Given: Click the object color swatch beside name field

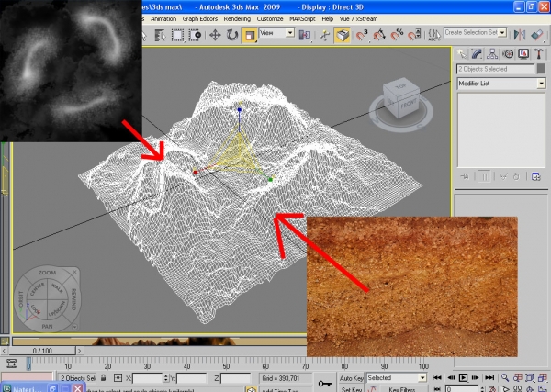Looking at the screenshot, I should tap(541, 69).
